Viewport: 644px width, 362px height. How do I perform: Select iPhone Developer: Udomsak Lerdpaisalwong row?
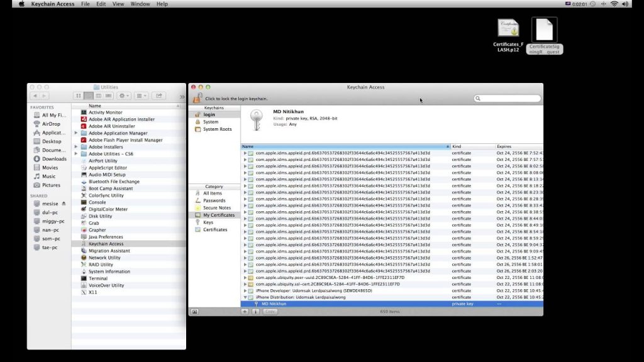pyautogui.click(x=392, y=290)
